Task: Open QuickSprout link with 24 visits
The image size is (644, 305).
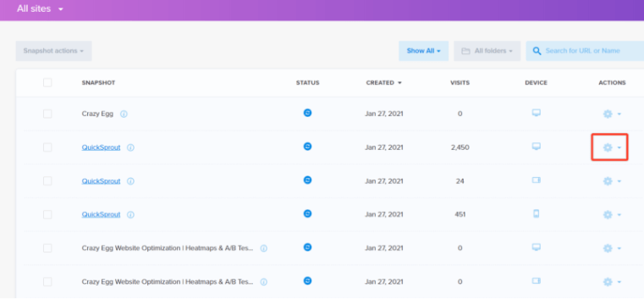Action: tap(101, 180)
